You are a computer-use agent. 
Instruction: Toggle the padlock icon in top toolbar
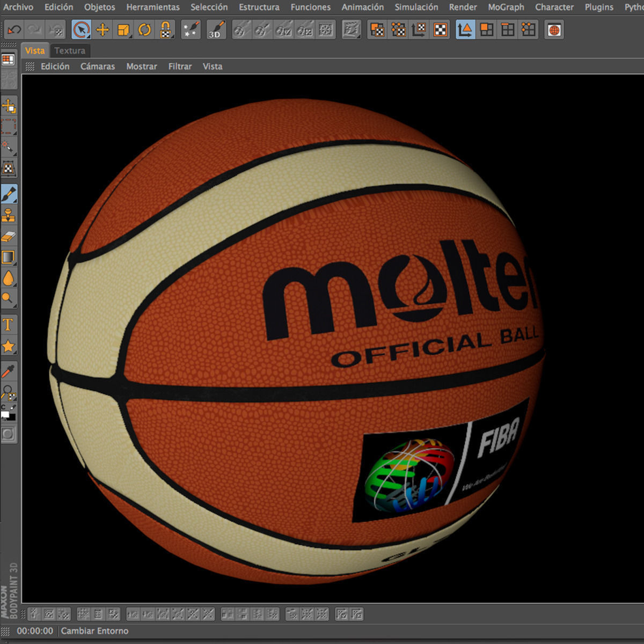(x=165, y=30)
